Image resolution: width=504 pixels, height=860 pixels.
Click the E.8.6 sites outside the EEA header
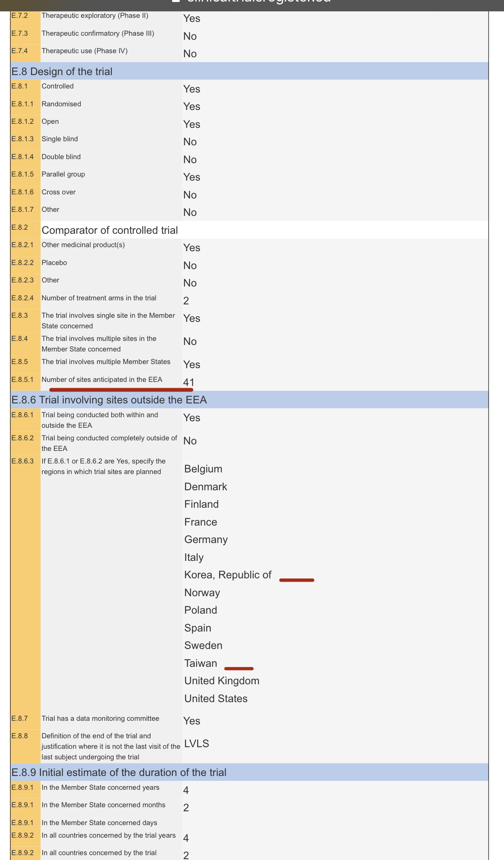click(109, 400)
